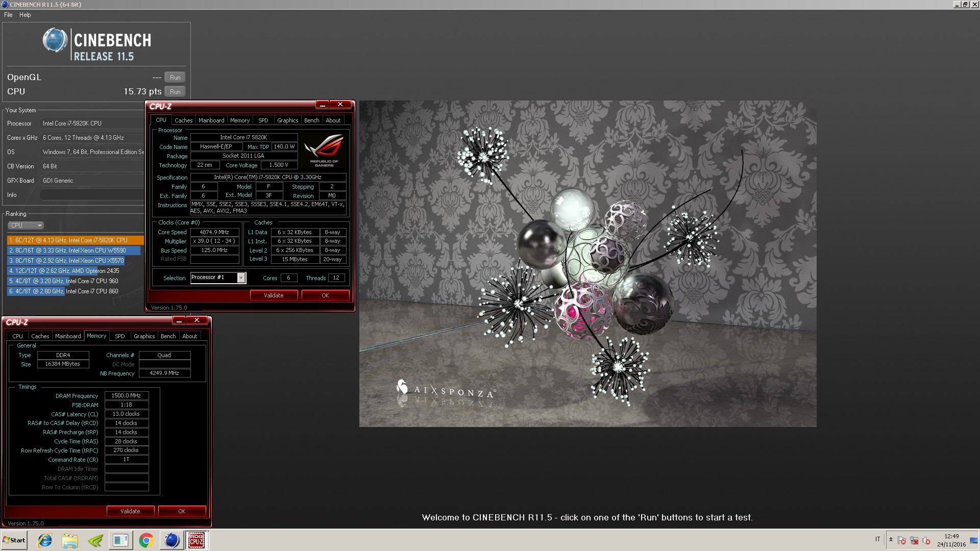The image size is (980, 551).
Task: Show hidden system tray icons
Action: pyautogui.click(x=891, y=540)
